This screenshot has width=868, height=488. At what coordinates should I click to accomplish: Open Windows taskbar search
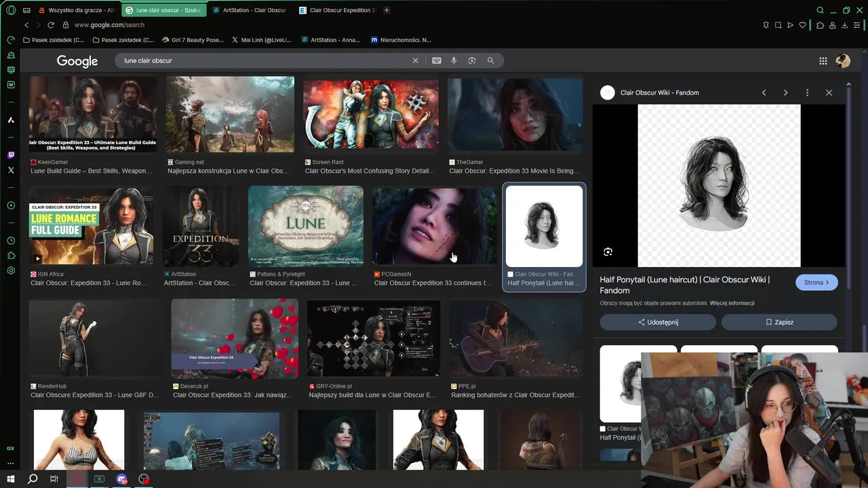pyautogui.click(x=33, y=479)
